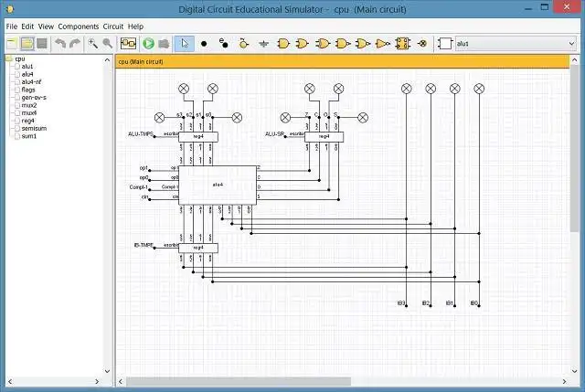Select the flip-flop component tool
Screen dimensions: 585x392
click(402, 44)
